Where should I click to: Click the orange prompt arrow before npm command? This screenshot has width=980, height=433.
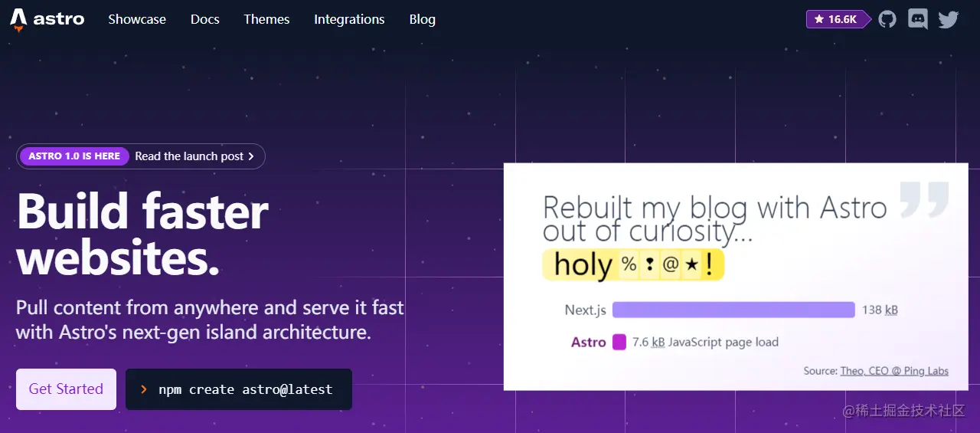point(144,389)
